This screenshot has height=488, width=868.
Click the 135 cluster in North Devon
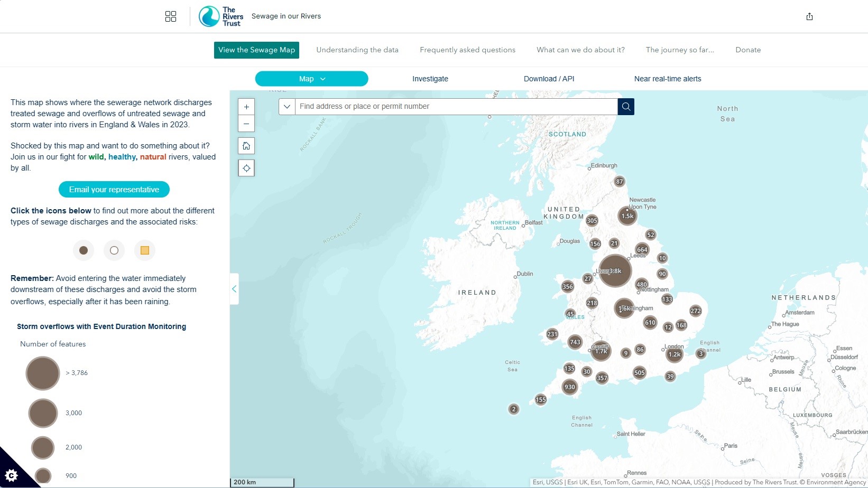click(x=569, y=369)
